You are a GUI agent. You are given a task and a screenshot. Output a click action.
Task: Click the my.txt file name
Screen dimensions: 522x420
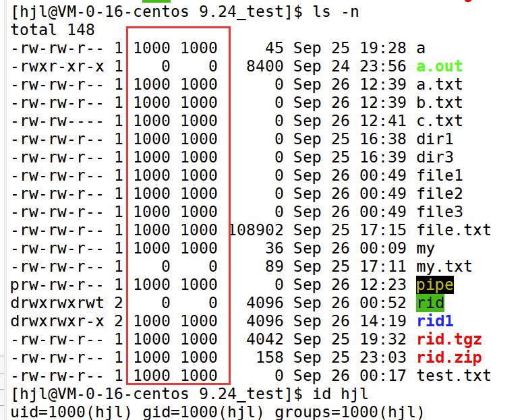(x=444, y=266)
